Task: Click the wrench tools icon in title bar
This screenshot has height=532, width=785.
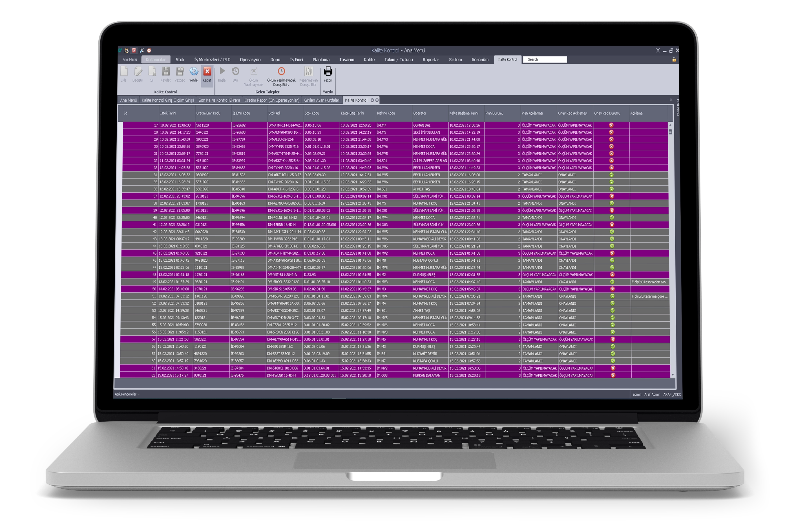Action: point(141,51)
